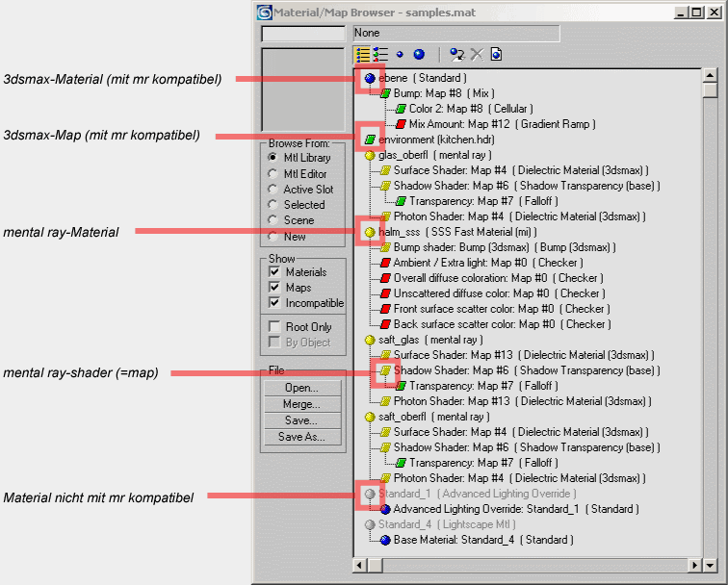The width and height of the screenshot is (728, 585).
Task: Enable the Root Only checkbox
Action: click(x=274, y=326)
